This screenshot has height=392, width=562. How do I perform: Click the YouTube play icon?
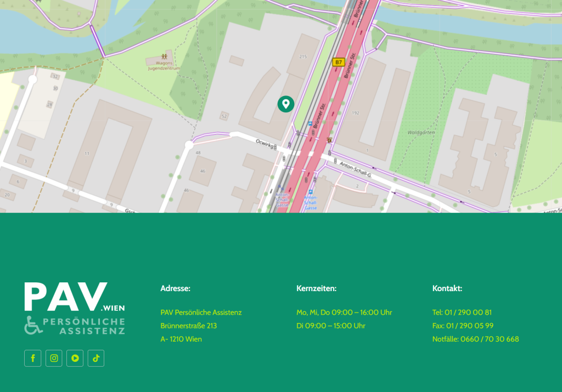click(x=75, y=358)
